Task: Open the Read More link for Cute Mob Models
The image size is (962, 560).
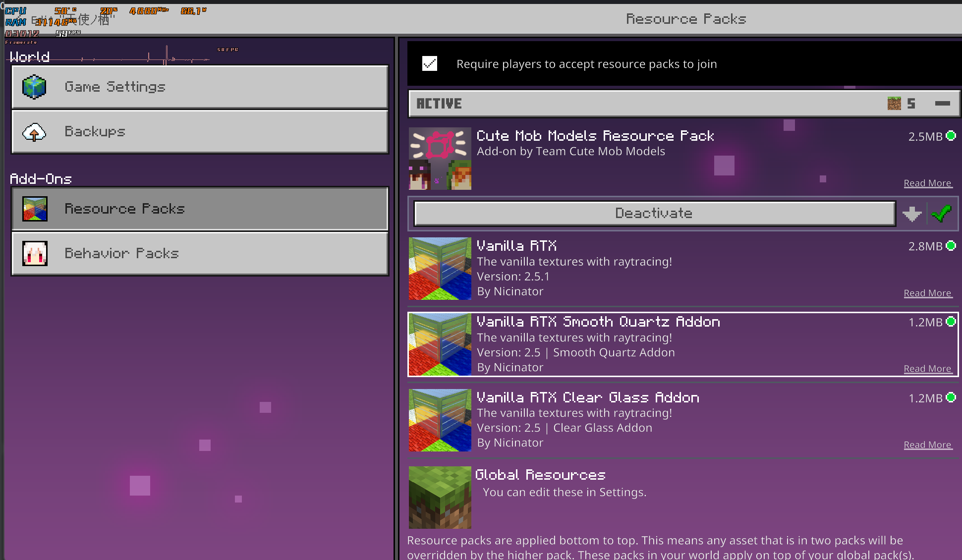Action: [x=927, y=183]
